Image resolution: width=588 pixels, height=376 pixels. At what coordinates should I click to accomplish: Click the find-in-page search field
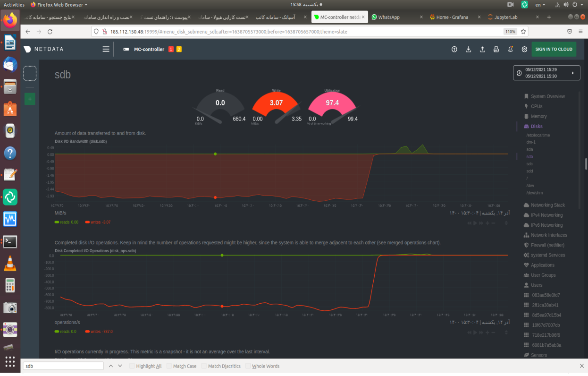63,366
